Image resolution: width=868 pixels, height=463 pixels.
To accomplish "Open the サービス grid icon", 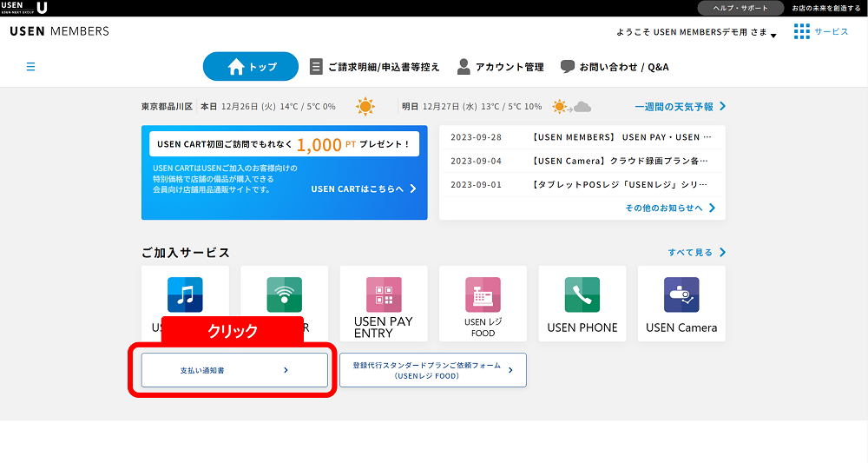I will [x=802, y=31].
